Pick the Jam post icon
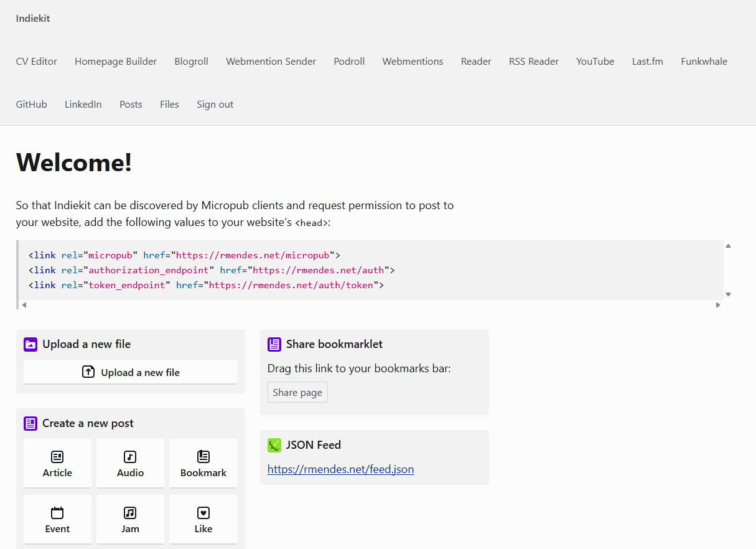Screen dimensions: 756x549 coord(130,513)
